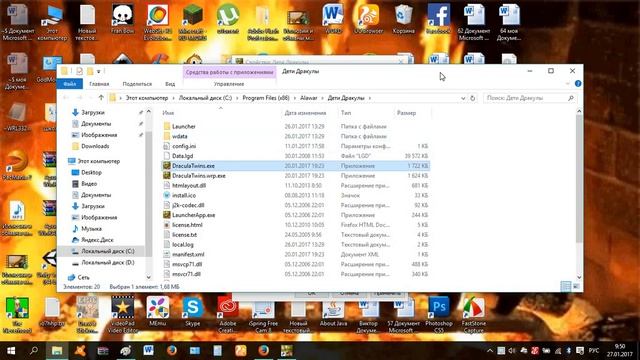The width and height of the screenshot is (640, 360).
Task: Open the Windows Start menu
Action: (x=11, y=351)
